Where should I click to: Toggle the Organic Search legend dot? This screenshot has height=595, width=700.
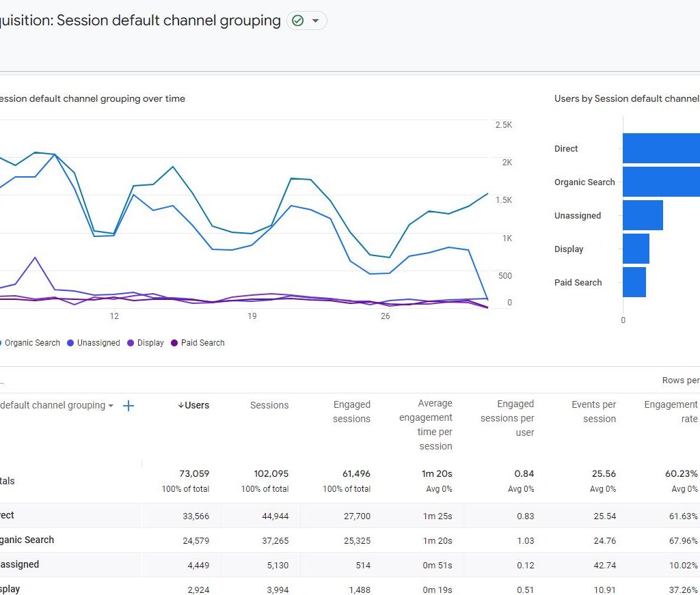(1, 343)
